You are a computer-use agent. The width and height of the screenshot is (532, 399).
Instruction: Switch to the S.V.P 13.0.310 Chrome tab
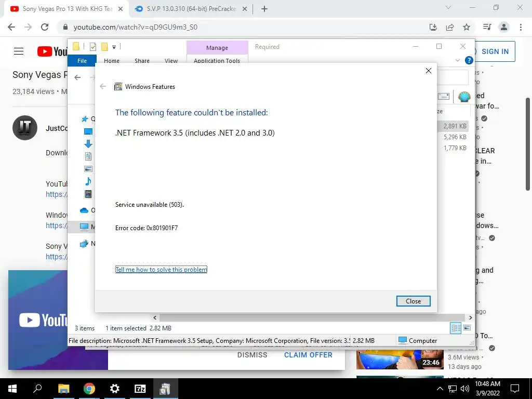[x=190, y=9]
